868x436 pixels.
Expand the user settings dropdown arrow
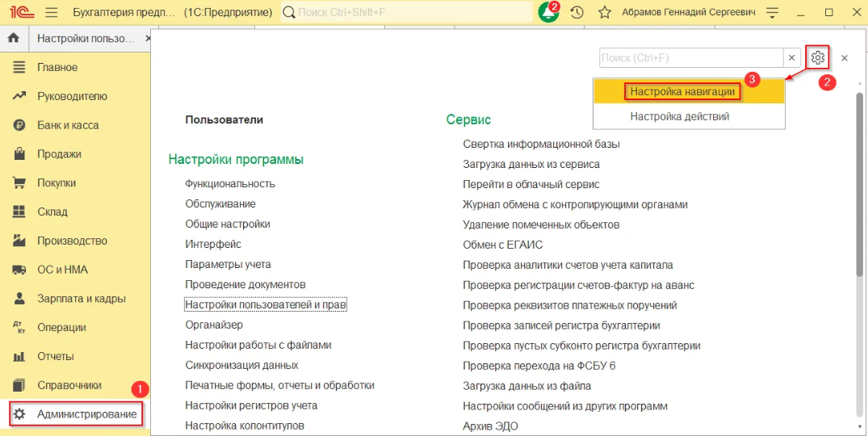coord(773,13)
